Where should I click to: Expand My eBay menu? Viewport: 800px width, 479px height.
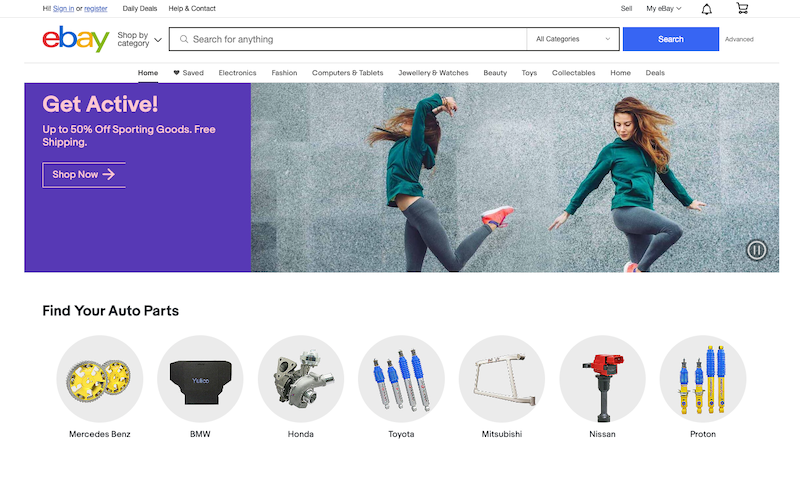(x=663, y=9)
